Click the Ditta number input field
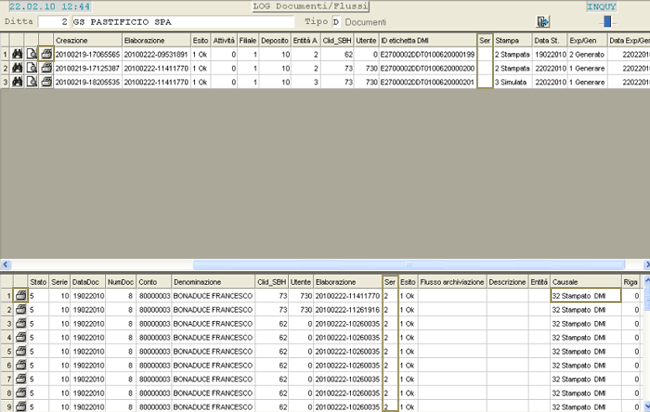Screen dimensions: 650x412 tap(49, 21)
